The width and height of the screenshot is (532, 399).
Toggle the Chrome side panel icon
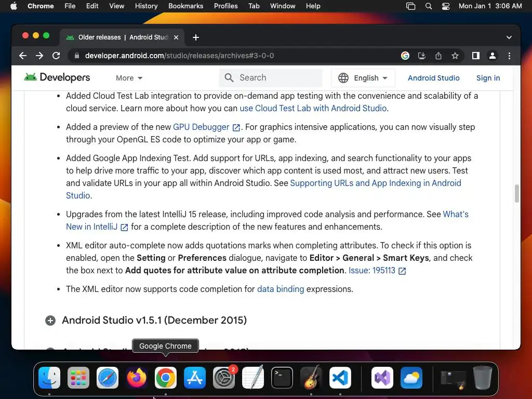(x=476, y=56)
